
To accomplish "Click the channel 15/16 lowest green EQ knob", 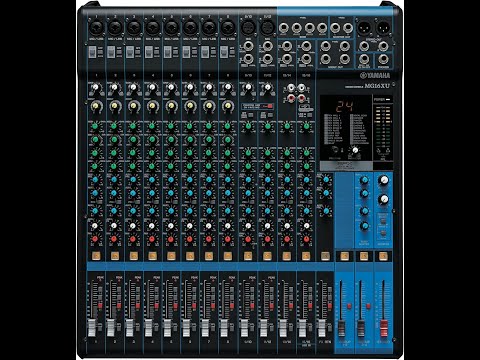I will pos(306,166).
